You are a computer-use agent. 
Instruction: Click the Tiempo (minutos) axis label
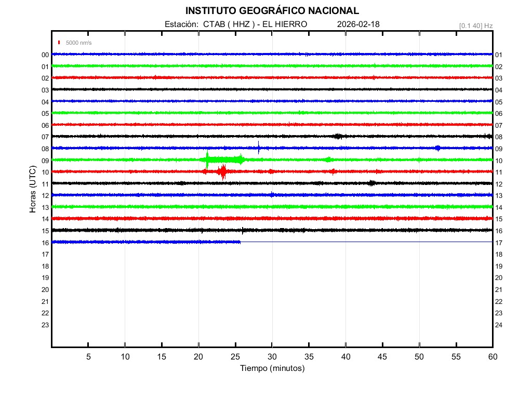pos(272,368)
